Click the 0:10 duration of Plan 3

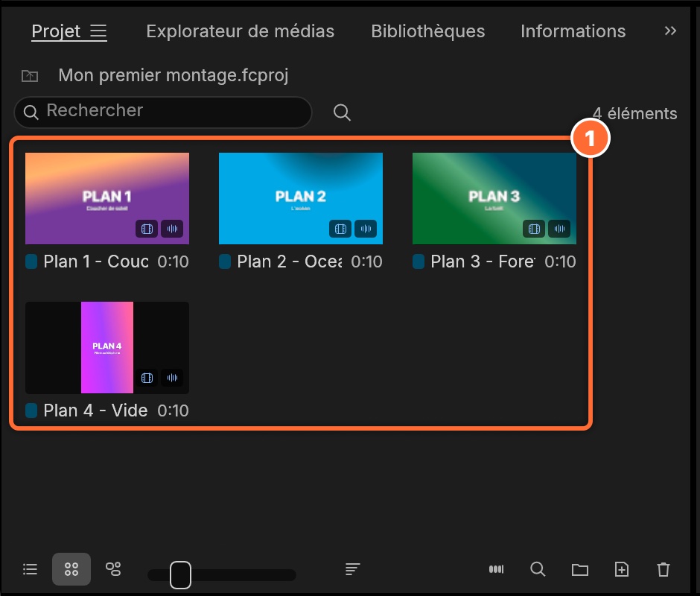560,261
